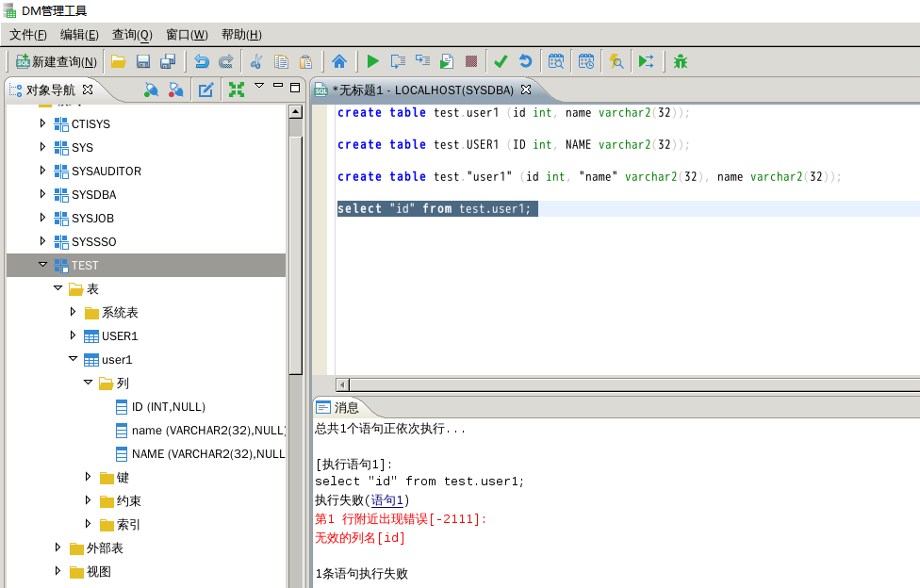Image resolution: width=920 pixels, height=588 pixels.
Task: Collapse the 表 folder
Action: 57,288
